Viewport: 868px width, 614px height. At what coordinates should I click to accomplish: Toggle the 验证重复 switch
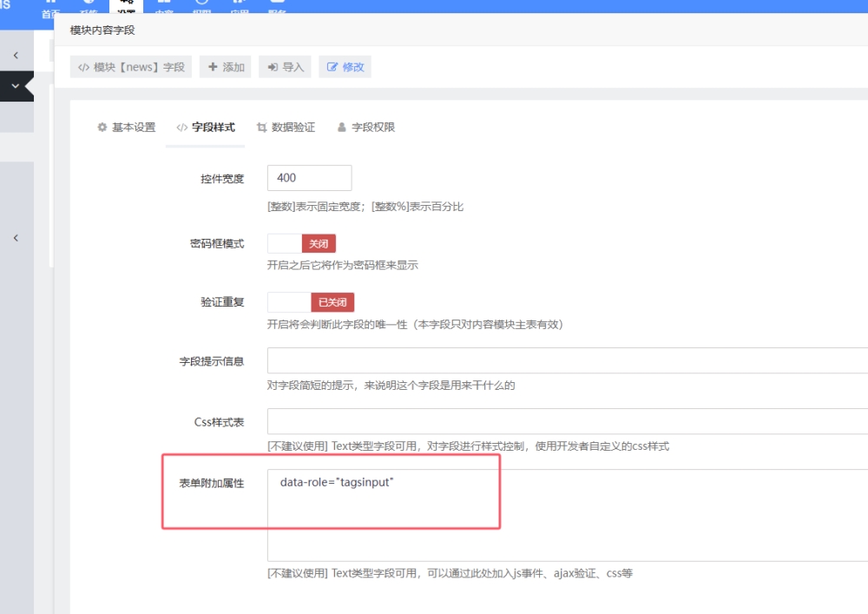click(311, 302)
